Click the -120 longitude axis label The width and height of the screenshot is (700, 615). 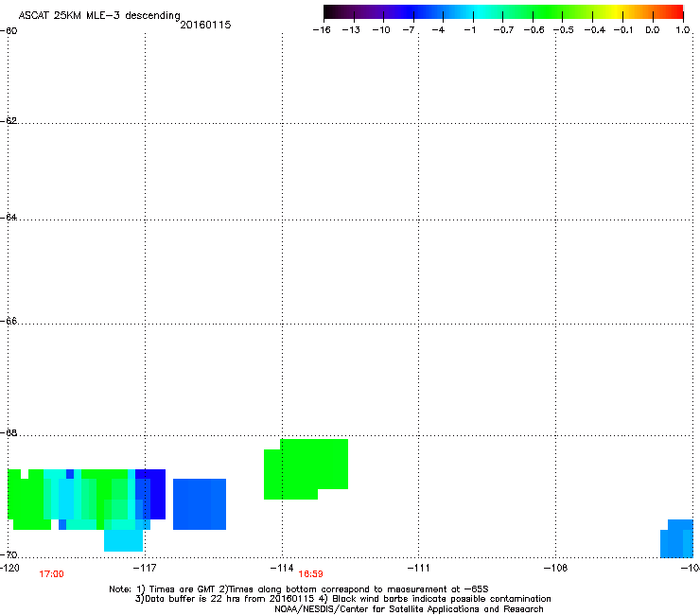9,568
